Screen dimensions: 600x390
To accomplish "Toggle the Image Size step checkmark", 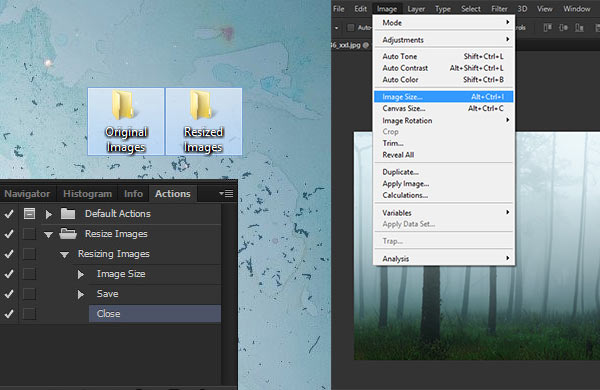I will 9,274.
